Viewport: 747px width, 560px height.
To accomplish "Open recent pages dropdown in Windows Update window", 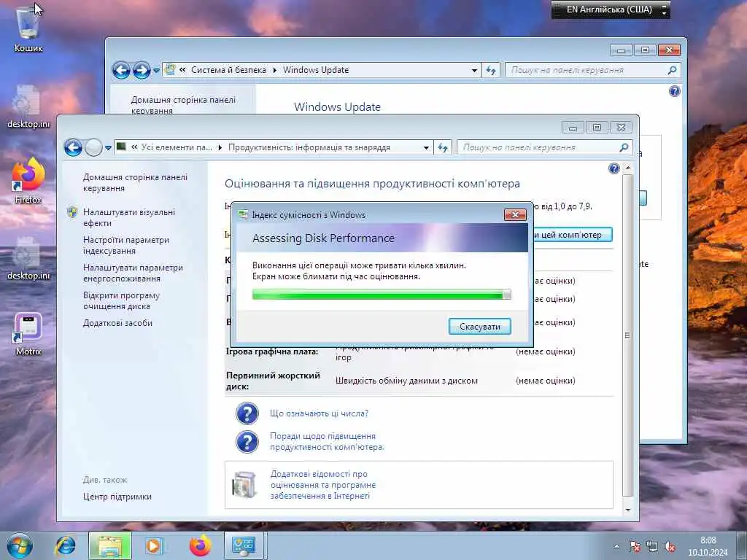I will point(156,71).
